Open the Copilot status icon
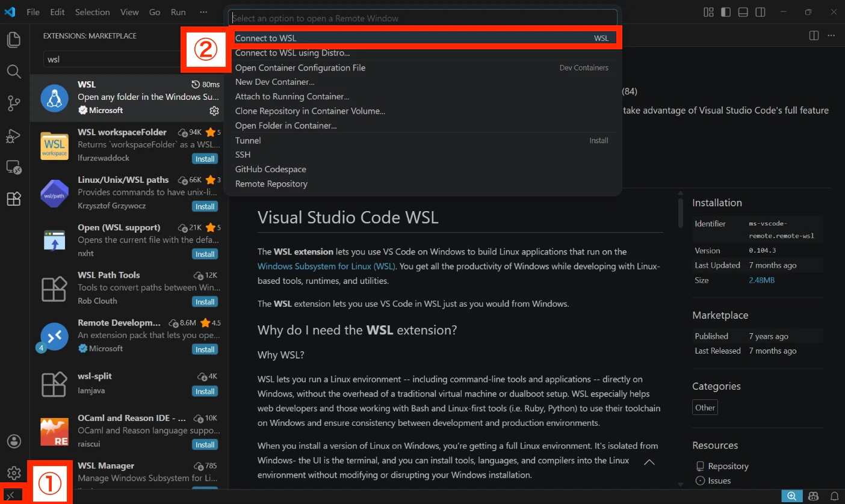Screen dimensions: 845x504 click(814, 496)
